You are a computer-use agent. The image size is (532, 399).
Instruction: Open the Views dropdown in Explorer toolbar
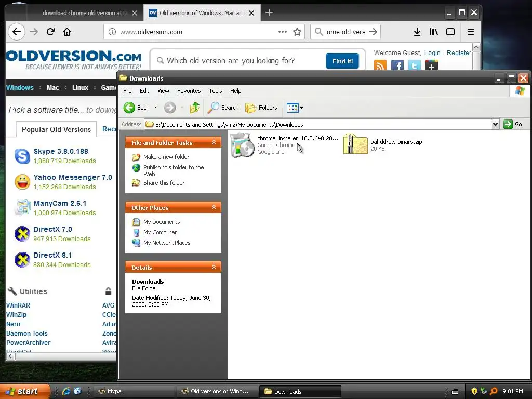(x=295, y=108)
